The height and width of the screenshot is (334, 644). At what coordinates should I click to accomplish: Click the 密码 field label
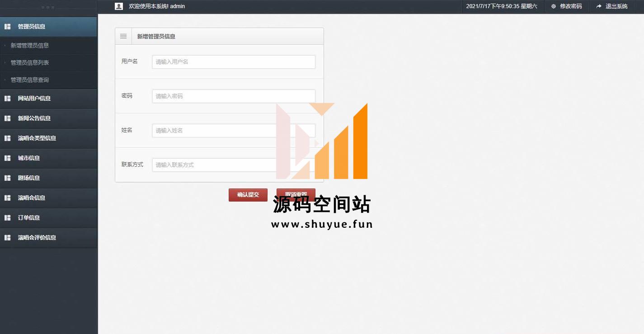point(127,96)
